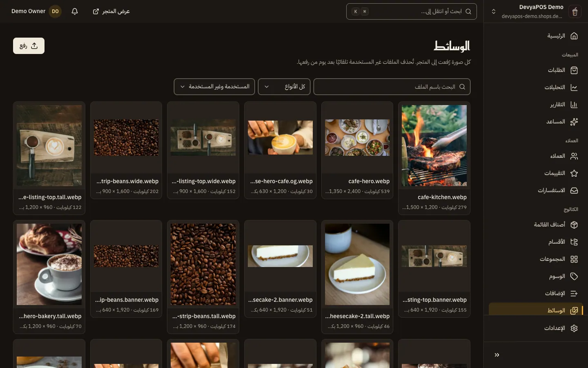Click the tag icon for الوسوم

tap(574, 276)
